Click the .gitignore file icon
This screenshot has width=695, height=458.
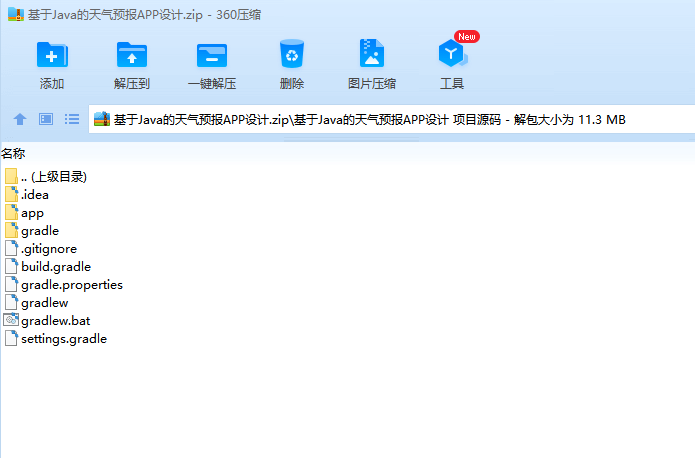(12, 248)
